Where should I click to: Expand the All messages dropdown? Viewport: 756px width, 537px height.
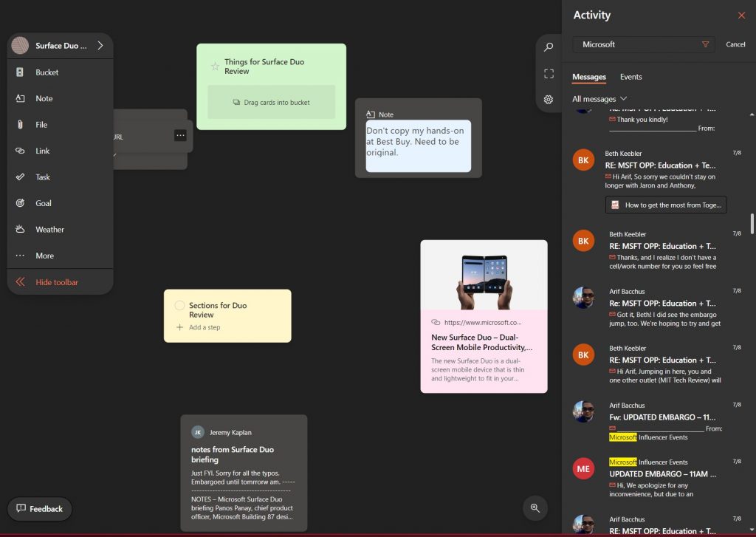pos(599,99)
